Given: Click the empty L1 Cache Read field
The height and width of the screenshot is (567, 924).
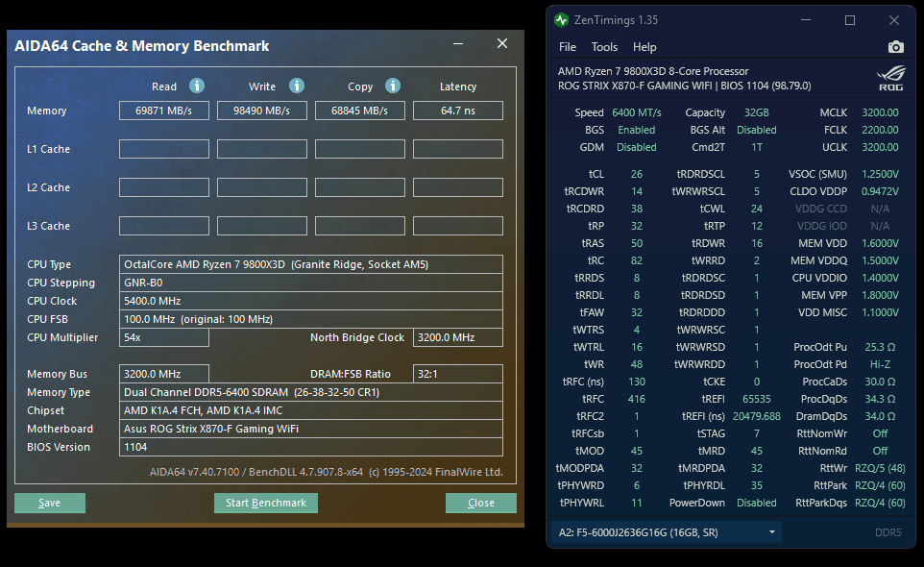Looking at the screenshot, I should click(164, 149).
